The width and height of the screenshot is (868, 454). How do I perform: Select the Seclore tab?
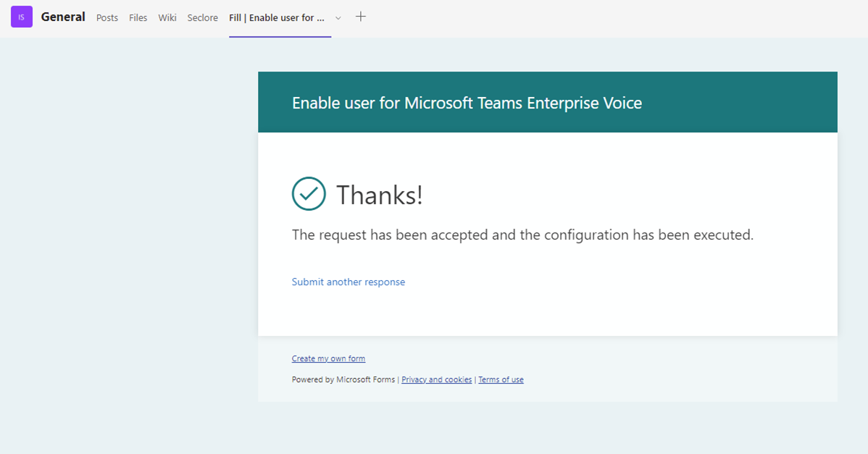[x=202, y=17]
